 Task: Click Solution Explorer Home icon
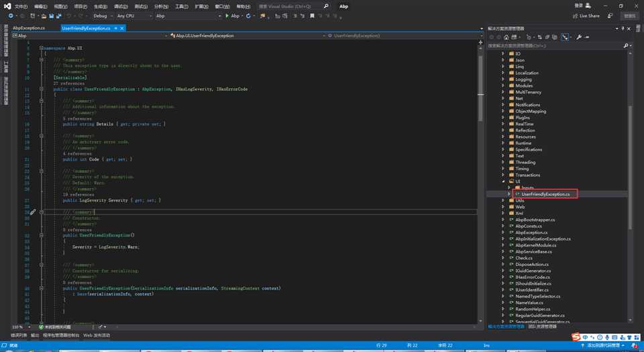(506, 37)
